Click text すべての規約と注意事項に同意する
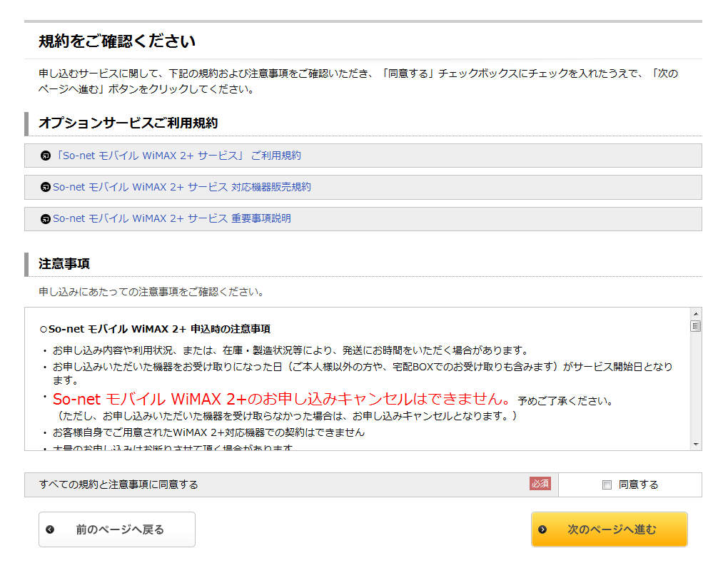Viewport: 728px width, 568px height. [119, 485]
